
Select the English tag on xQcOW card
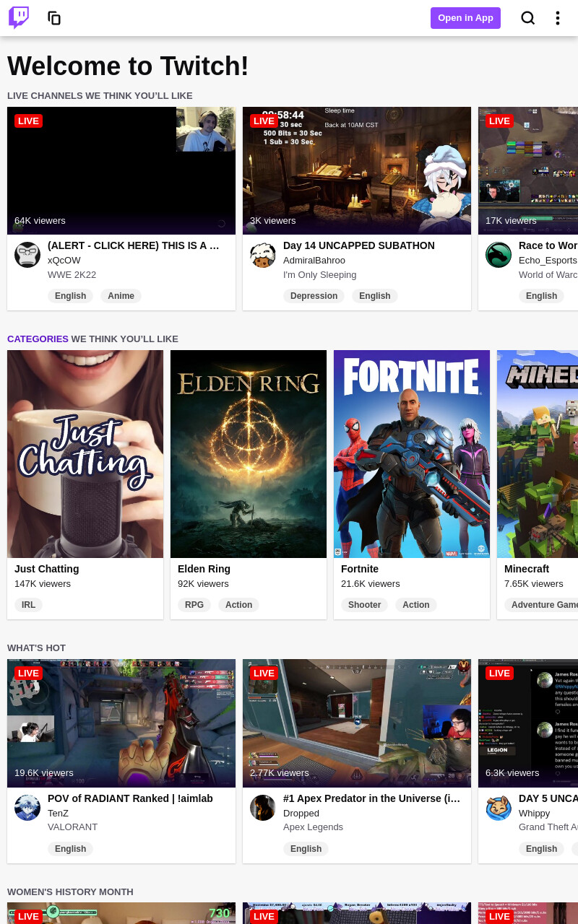click(71, 296)
